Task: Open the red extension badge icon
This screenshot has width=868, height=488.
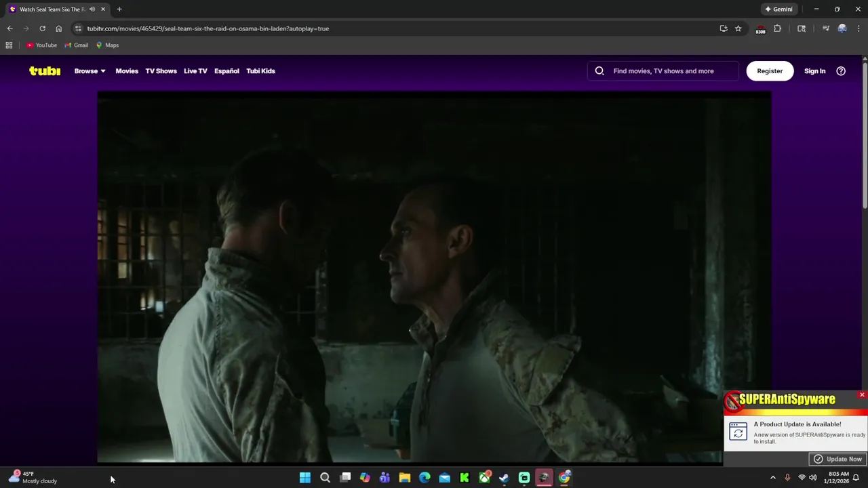Action: [x=761, y=28]
